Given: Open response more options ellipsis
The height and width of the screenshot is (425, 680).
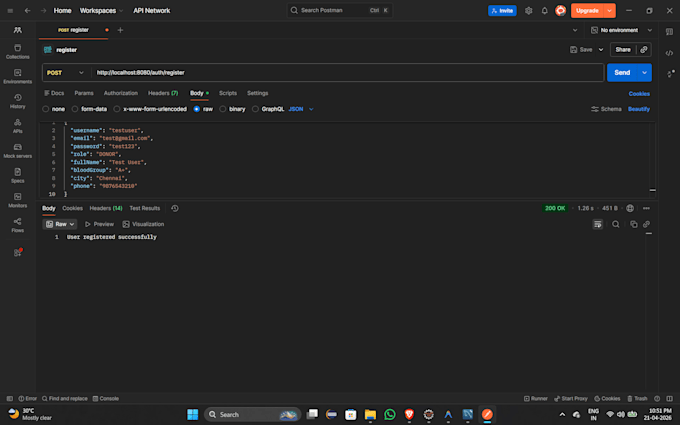Looking at the screenshot, I should tap(646, 208).
